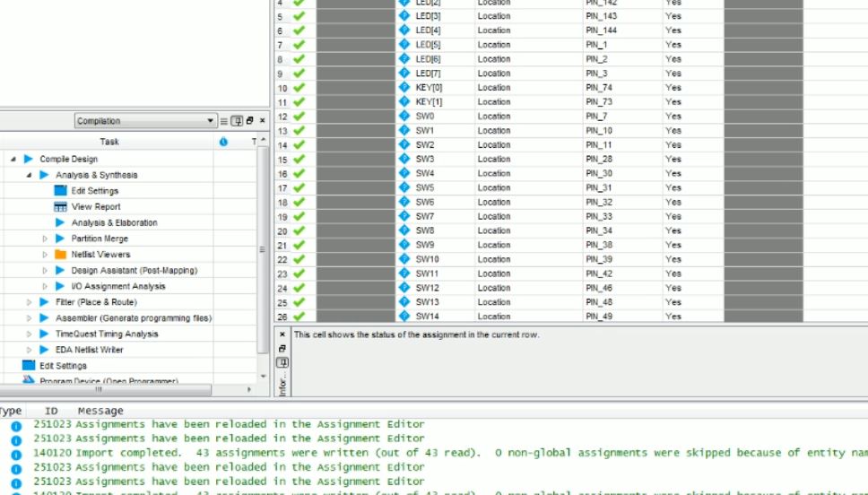The width and height of the screenshot is (868, 495).
Task: Open the Compilation flow dropdown
Action: point(146,121)
